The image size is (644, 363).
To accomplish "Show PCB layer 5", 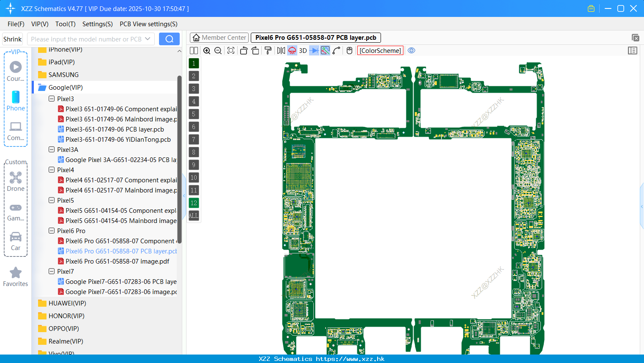I will (194, 114).
